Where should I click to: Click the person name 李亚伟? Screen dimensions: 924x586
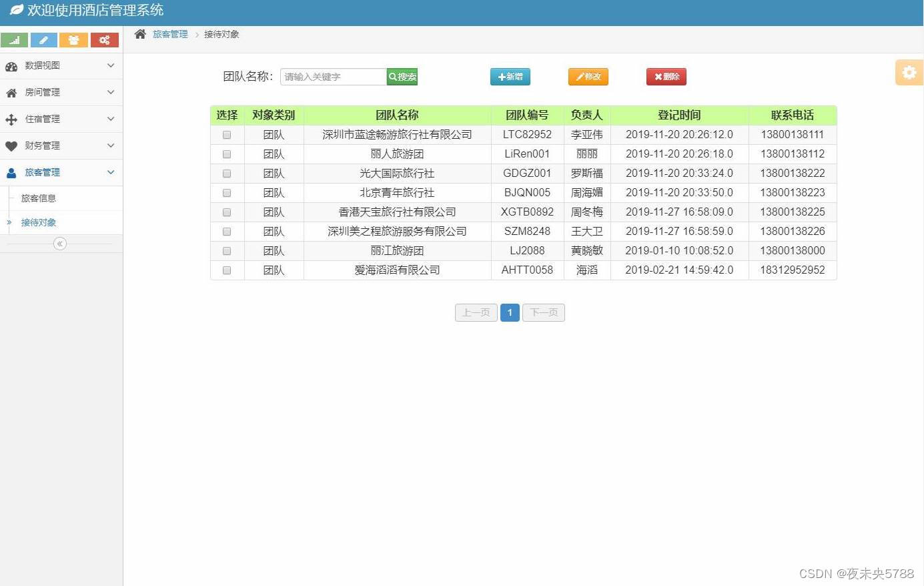tap(587, 135)
